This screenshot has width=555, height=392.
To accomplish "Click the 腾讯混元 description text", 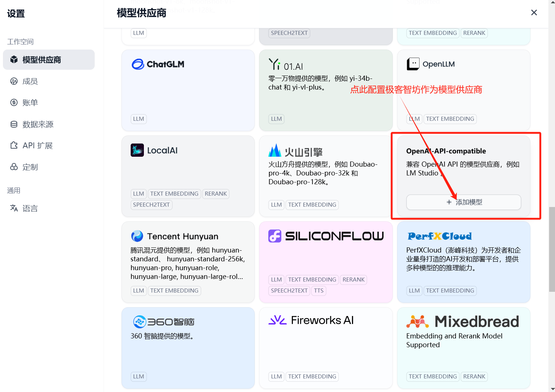I will pos(188,263).
